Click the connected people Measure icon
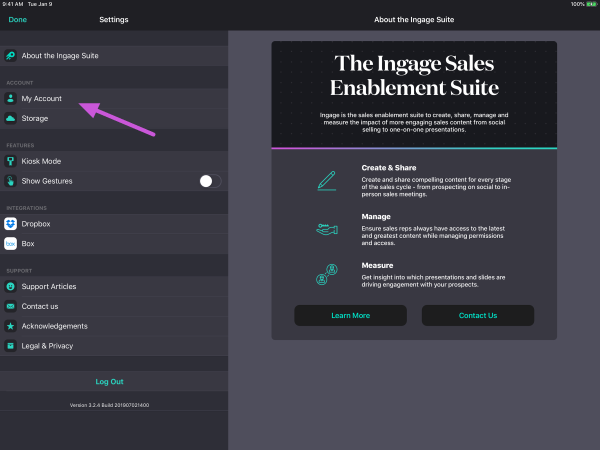This screenshot has height=450, width=600. (x=327, y=274)
